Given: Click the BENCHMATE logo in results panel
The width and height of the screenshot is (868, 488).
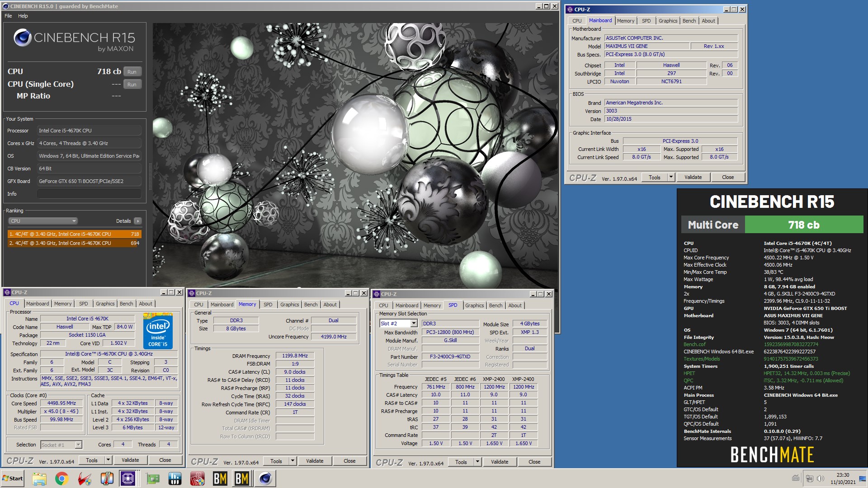Looking at the screenshot, I should [x=772, y=455].
